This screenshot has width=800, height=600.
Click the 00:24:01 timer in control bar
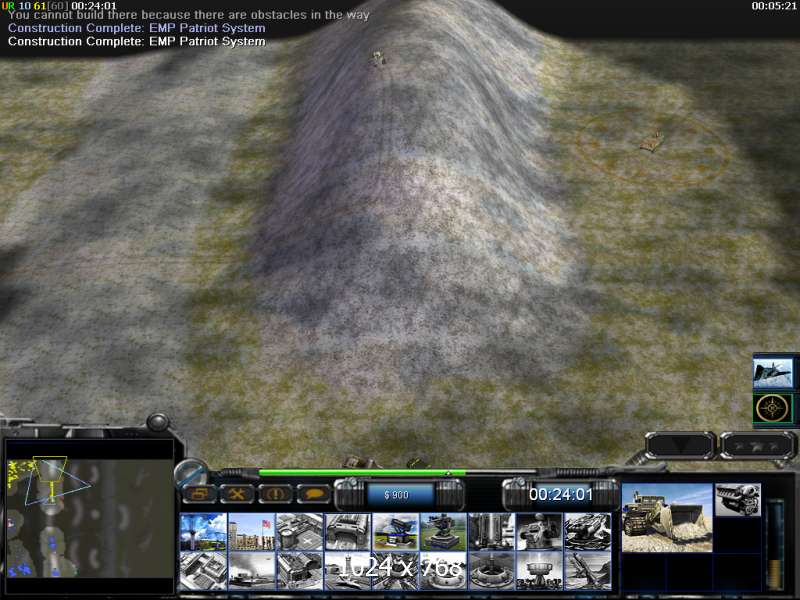pyautogui.click(x=561, y=494)
